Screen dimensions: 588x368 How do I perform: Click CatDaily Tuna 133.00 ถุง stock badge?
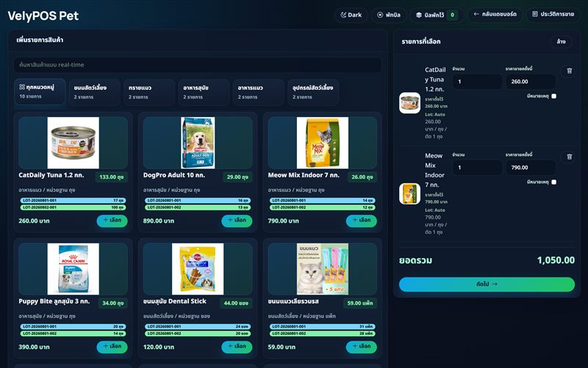click(x=112, y=177)
